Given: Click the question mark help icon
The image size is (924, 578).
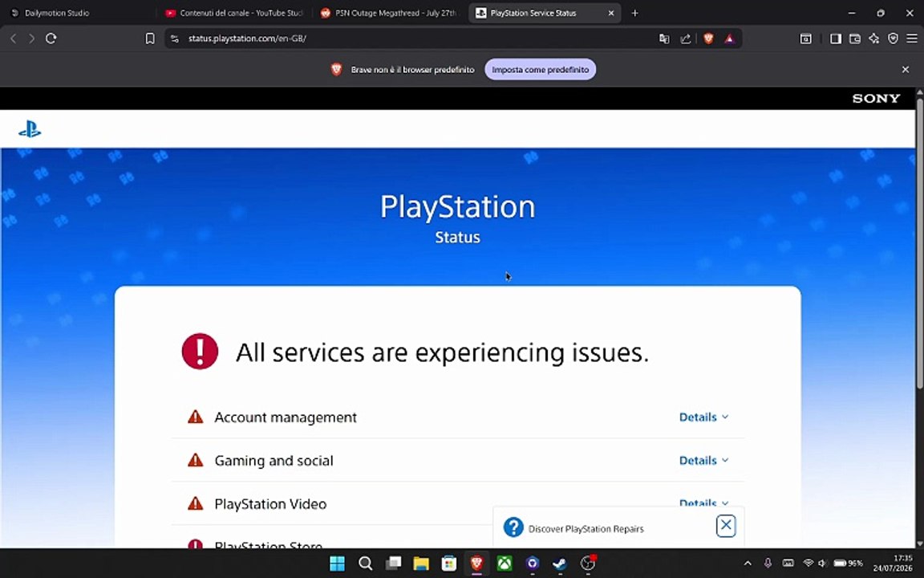Looking at the screenshot, I should coord(513,527).
